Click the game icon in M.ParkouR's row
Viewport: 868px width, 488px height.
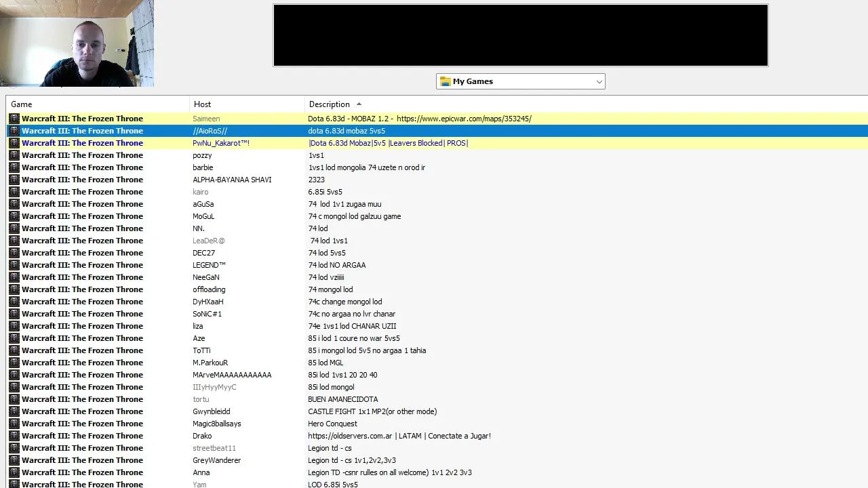click(x=14, y=363)
